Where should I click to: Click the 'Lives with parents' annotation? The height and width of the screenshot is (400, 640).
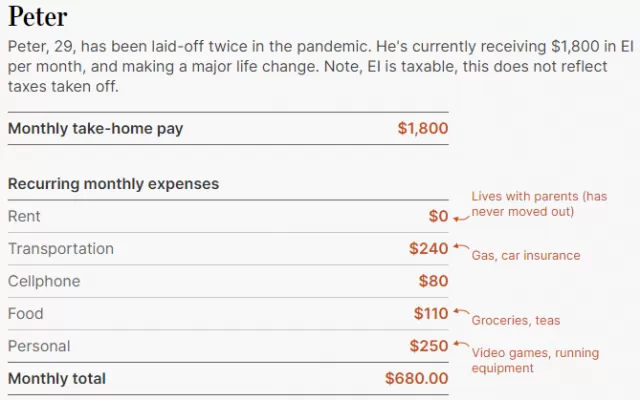pos(539,204)
